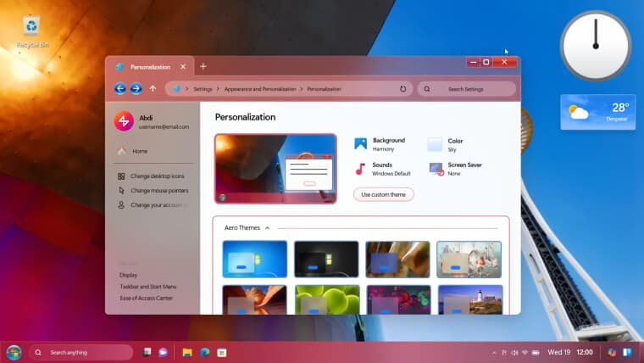This screenshot has height=363, width=644.
Task: Click the Wi-Fi tray icon
Action: pyautogui.click(x=525, y=353)
